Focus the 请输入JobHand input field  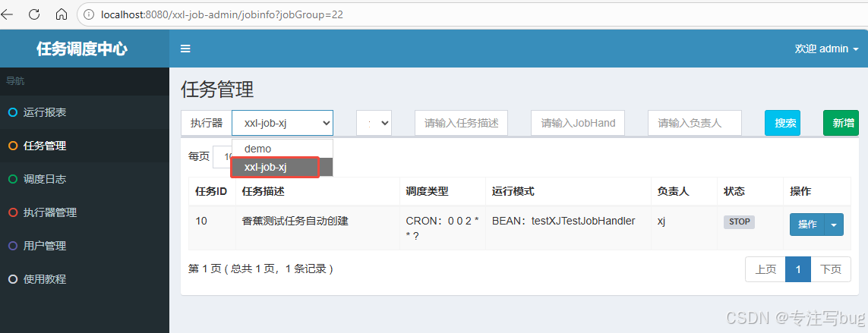point(578,123)
